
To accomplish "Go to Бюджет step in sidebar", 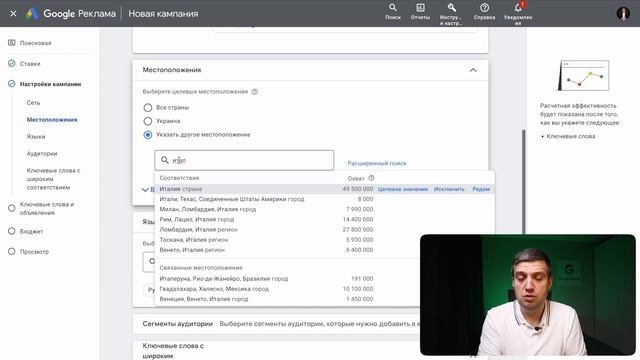I will [x=31, y=231].
